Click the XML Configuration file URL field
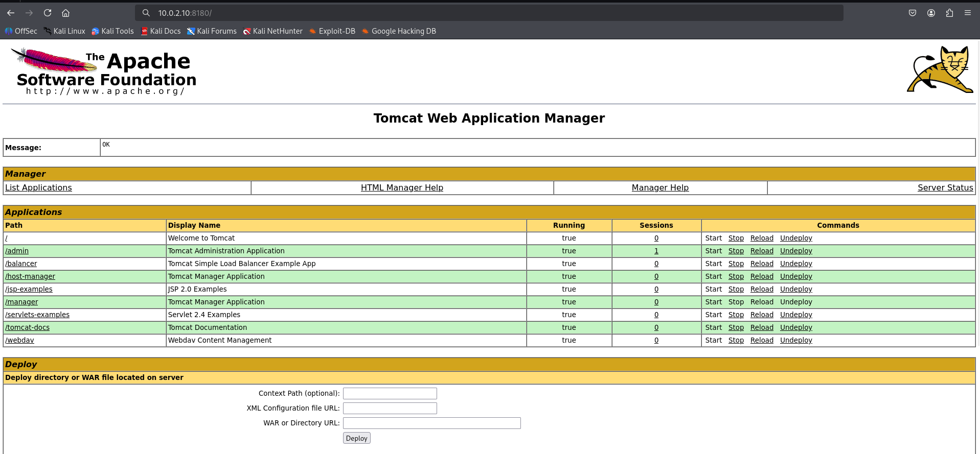Viewport: 980px width, 454px height. pos(390,408)
